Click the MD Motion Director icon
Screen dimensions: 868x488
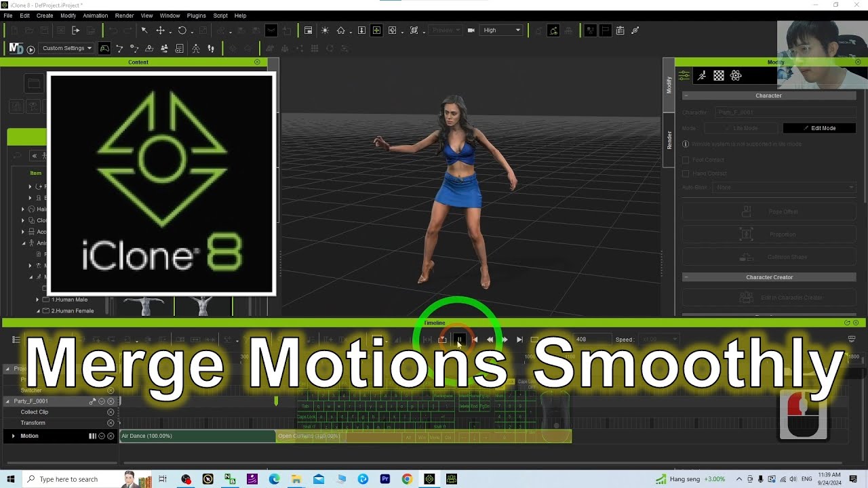pos(16,48)
